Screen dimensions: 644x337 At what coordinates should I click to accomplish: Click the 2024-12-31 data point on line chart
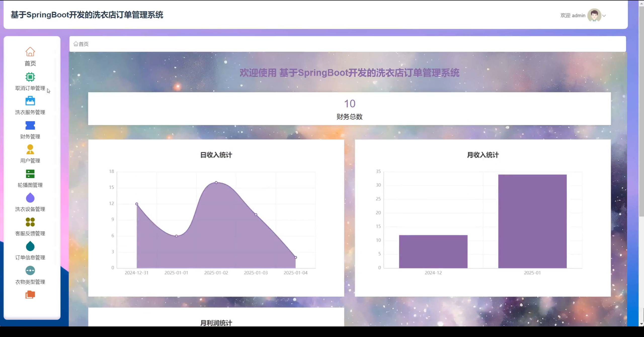(137, 204)
